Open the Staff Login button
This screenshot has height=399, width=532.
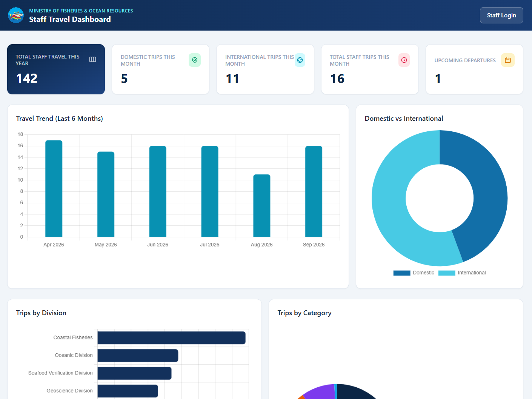[501, 15]
